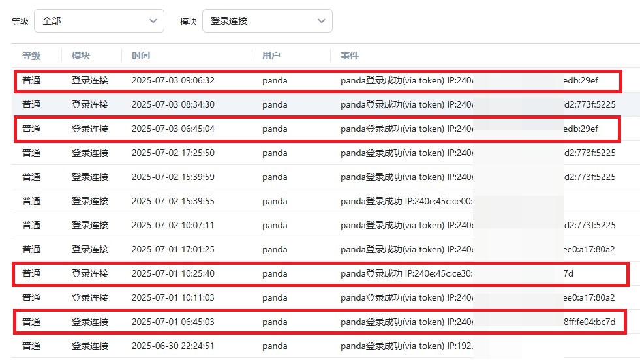This screenshot has width=640, height=364.
Task: Select the timestamp 2025-07-01 06:45:03
Action: pos(173,321)
